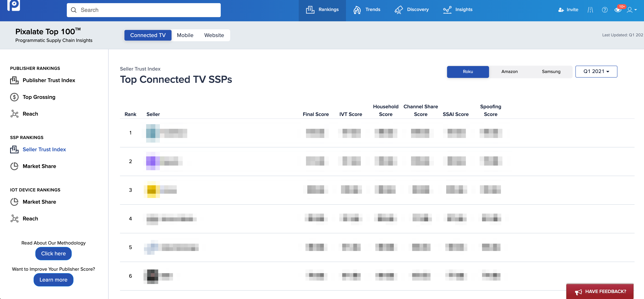Click the SSP Market Share pie icon

coord(14,166)
